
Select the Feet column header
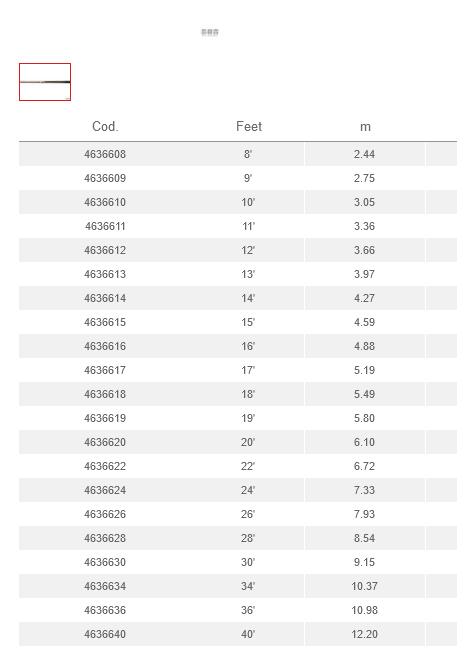click(x=249, y=126)
